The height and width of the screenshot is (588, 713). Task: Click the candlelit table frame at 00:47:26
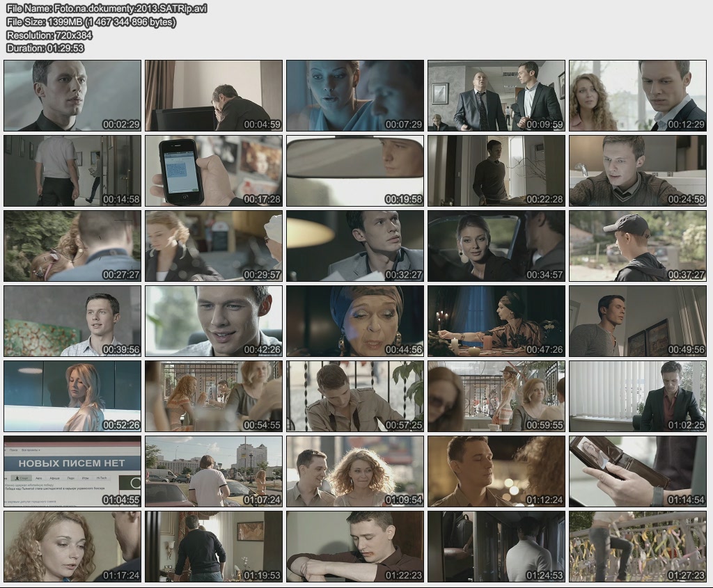point(496,321)
